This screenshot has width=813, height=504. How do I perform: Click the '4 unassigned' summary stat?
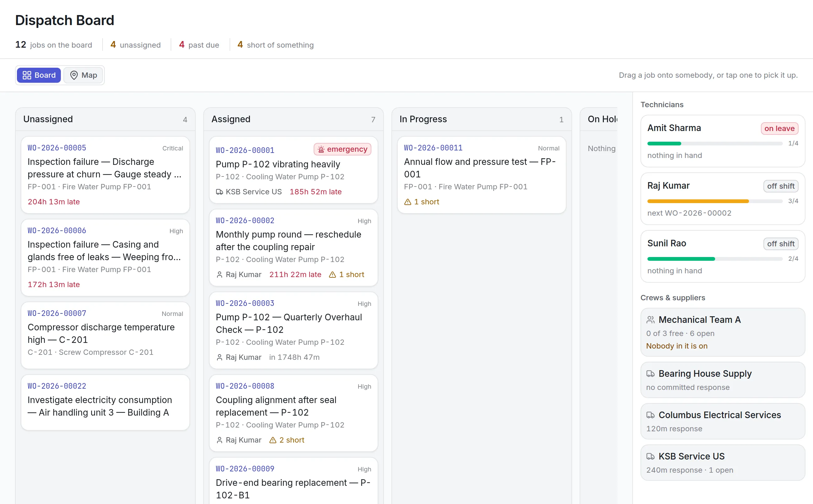pyautogui.click(x=135, y=45)
